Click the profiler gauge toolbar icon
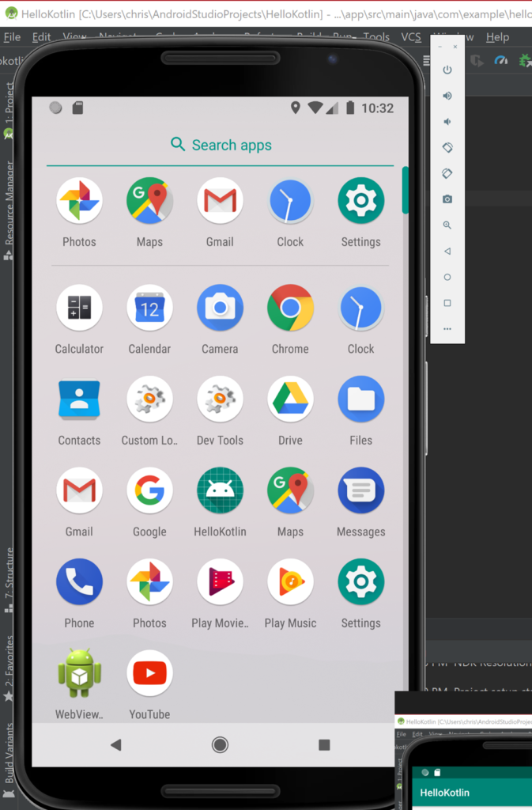Viewport: 532px width, 810px height. (x=501, y=60)
